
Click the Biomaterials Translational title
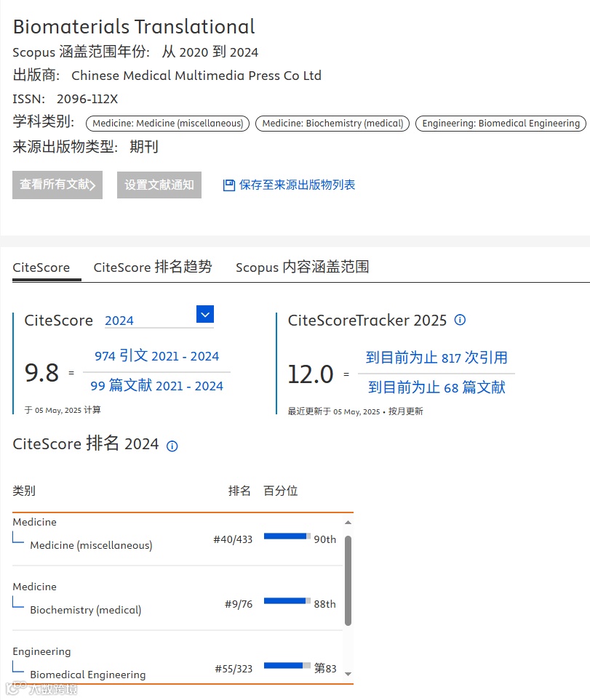(x=134, y=27)
